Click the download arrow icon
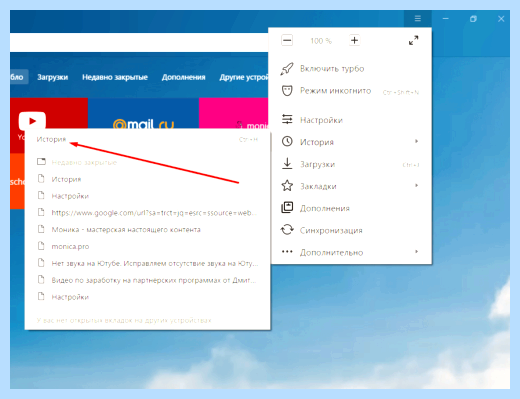The image size is (520, 399). tap(287, 163)
